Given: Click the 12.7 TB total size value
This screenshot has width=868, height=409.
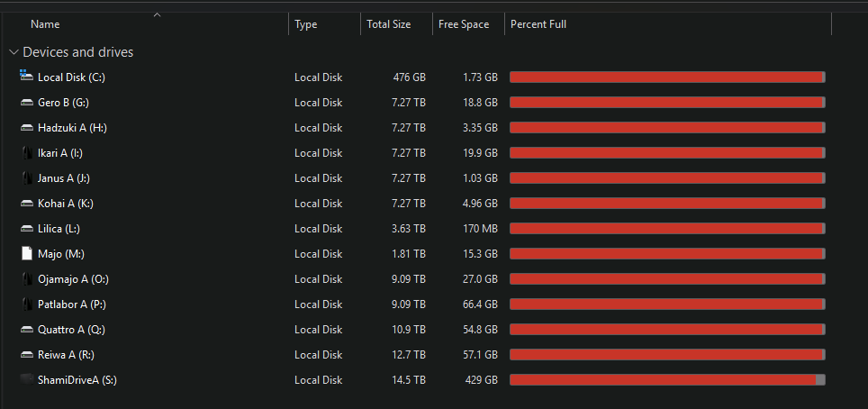Looking at the screenshot, I should click(x=409, y=355).
